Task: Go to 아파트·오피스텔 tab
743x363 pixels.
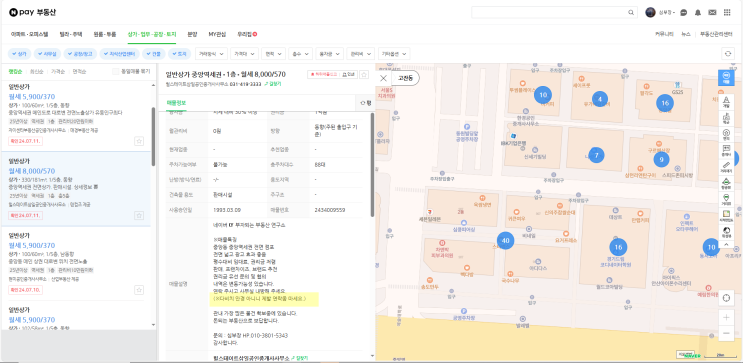Action: (29, 34)
